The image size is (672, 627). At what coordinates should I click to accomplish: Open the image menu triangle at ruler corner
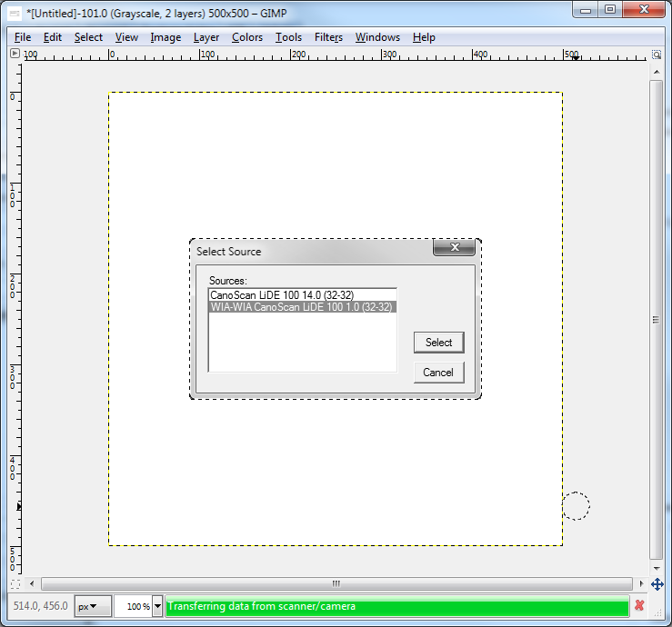click(15, 54)
